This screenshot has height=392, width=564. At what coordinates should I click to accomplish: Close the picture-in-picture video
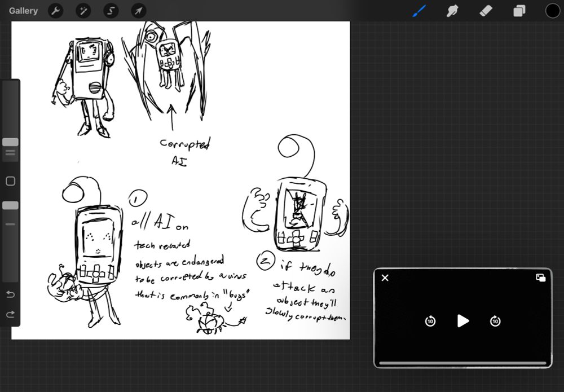(x=385, y=278)
